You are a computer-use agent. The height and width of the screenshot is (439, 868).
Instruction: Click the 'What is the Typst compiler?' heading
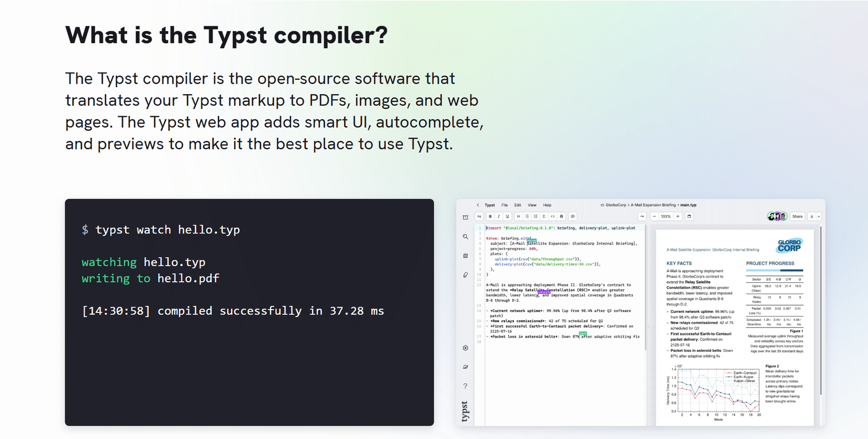click(x=226, y=35)
